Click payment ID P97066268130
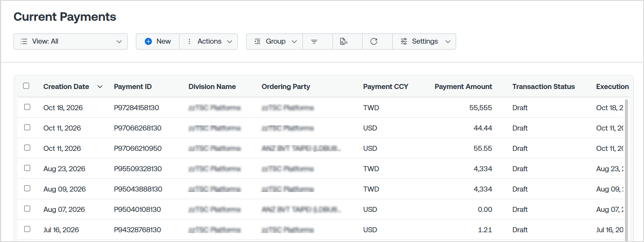Viewport: 644px width, 242px height. click(138, 128)
